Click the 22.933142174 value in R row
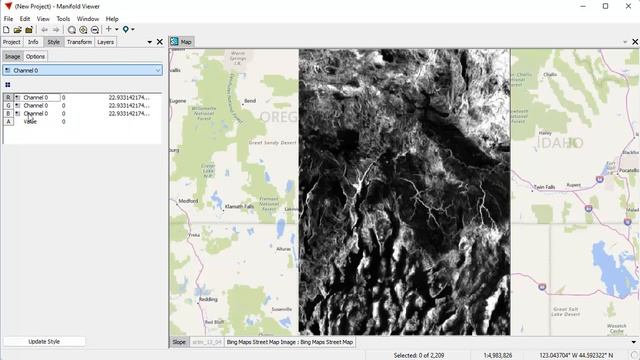Image resolution: width=640 pixels, height=360 pixels. coord(129,98)
